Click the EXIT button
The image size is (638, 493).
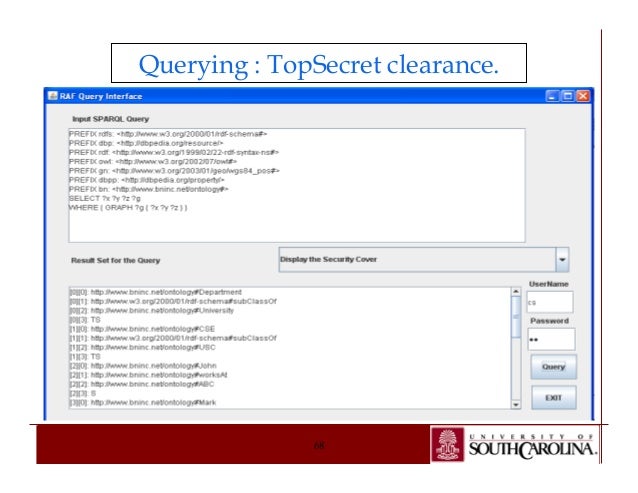[553, 398]
